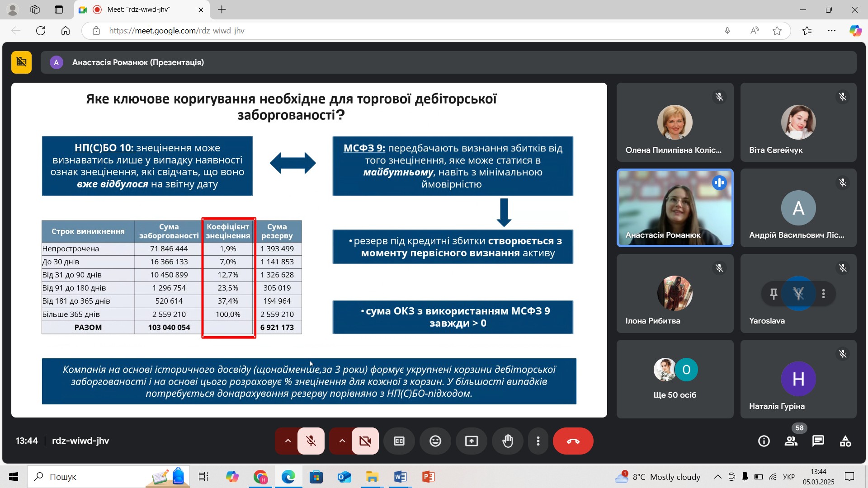Go to browser home page

coord(66,31)
